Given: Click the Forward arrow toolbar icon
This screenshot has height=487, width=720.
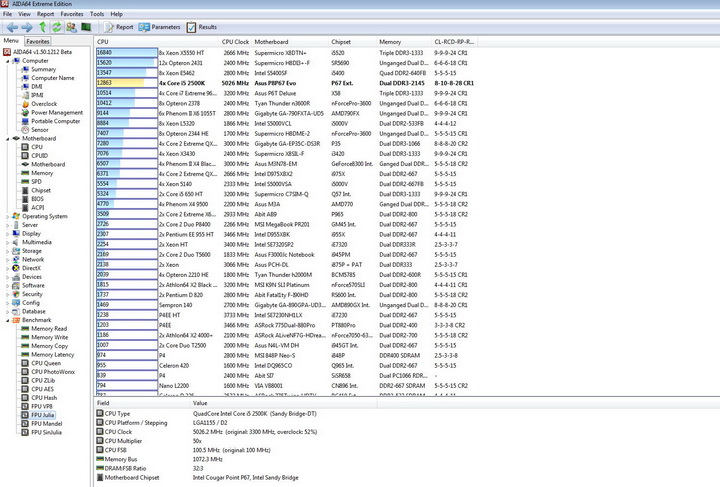Looking at the screenshot, I should pos(27,27).
